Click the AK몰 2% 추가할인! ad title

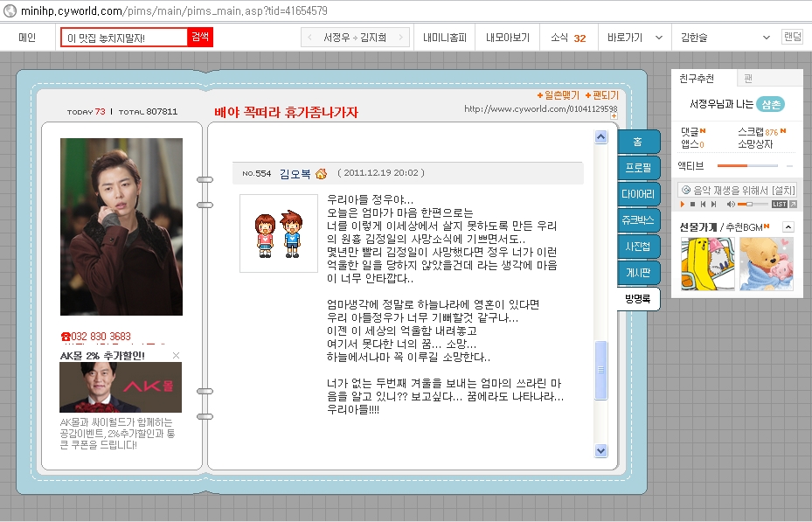pyautogui.click(x=102, y=356)
